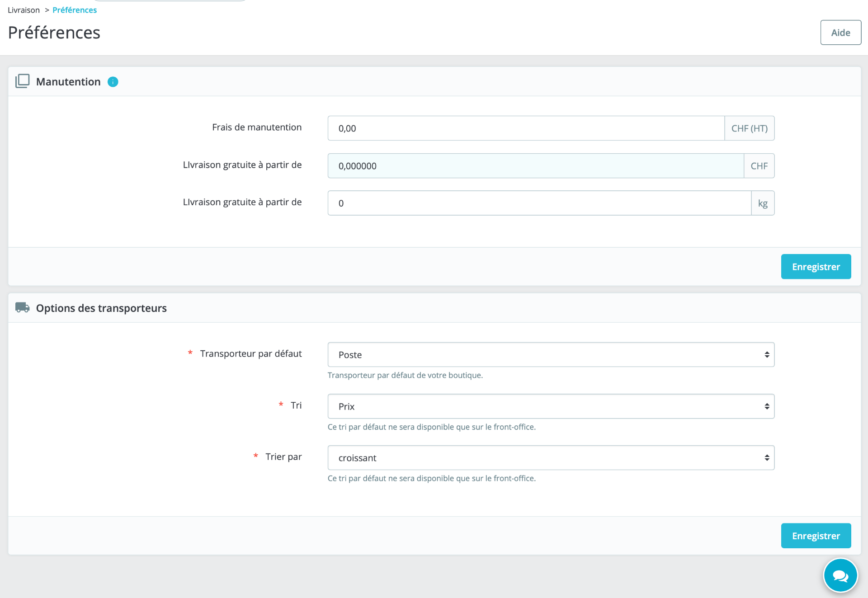Click the free shipping weight field

[539, 203]
